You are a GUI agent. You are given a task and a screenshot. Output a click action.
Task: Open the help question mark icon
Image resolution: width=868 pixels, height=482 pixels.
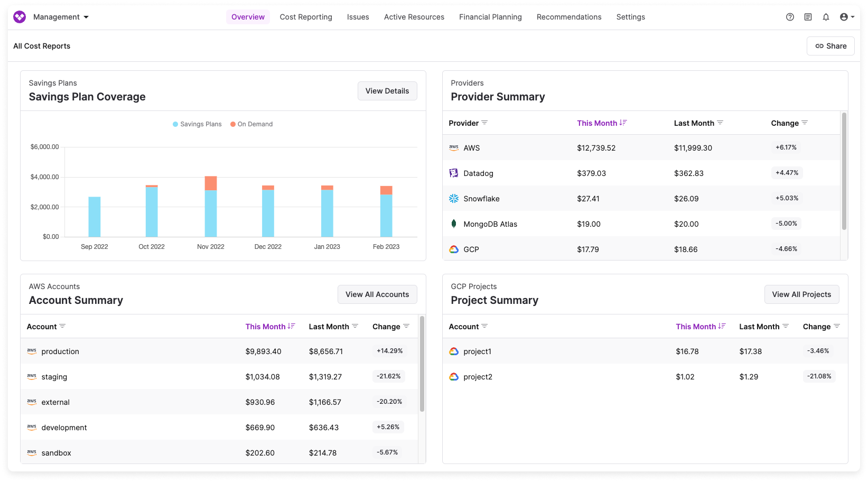790,17
